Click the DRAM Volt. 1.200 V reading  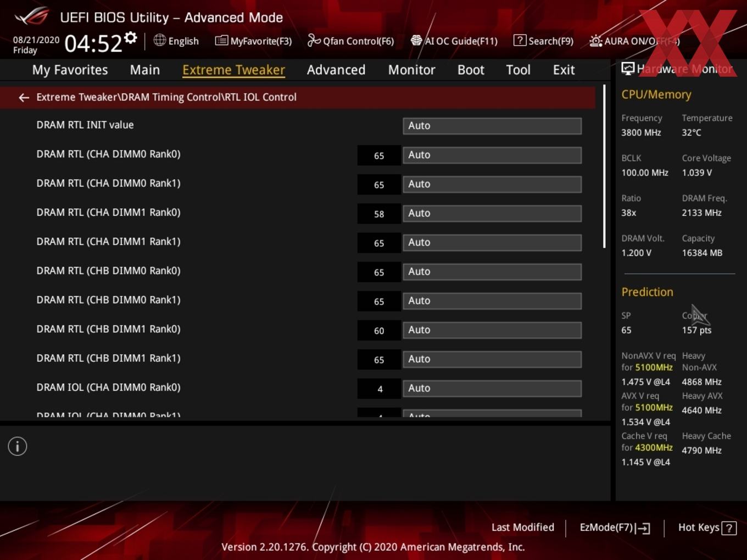click(x=636, y=253)
